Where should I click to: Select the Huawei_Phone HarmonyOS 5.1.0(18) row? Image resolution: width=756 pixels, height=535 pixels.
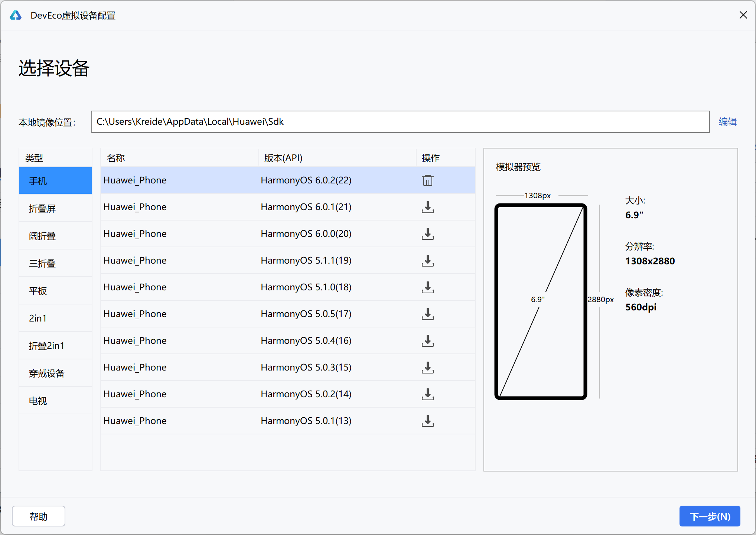click(288, 287)
